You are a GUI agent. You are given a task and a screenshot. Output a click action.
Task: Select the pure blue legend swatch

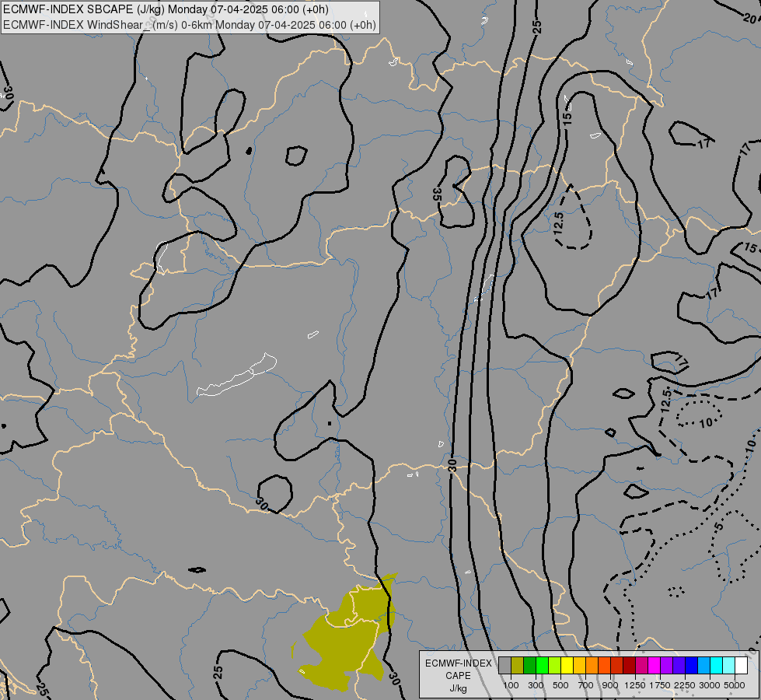(x=692, y=665)
